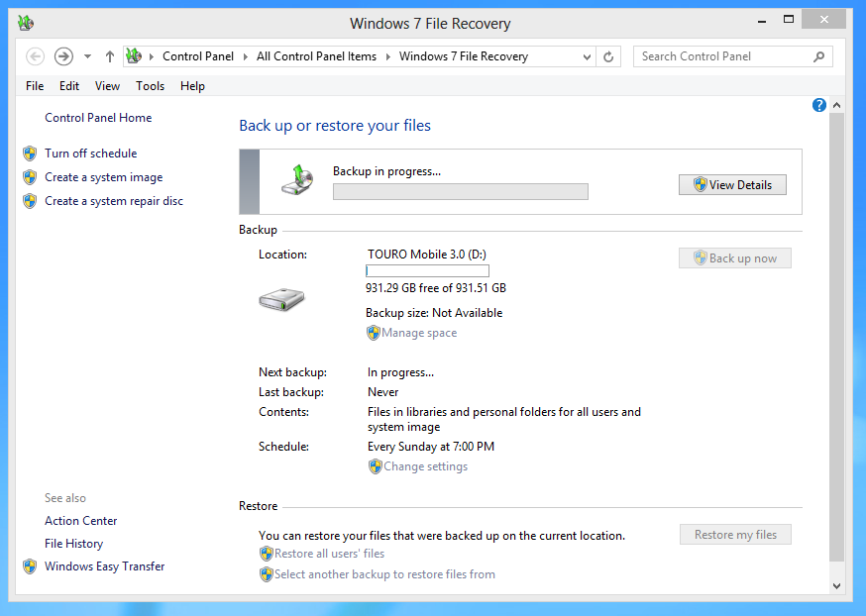The height and width of the screenshot is (616, 866).
Task: Click the text Every Sunday at 7:00 PM
Action: 431,447
